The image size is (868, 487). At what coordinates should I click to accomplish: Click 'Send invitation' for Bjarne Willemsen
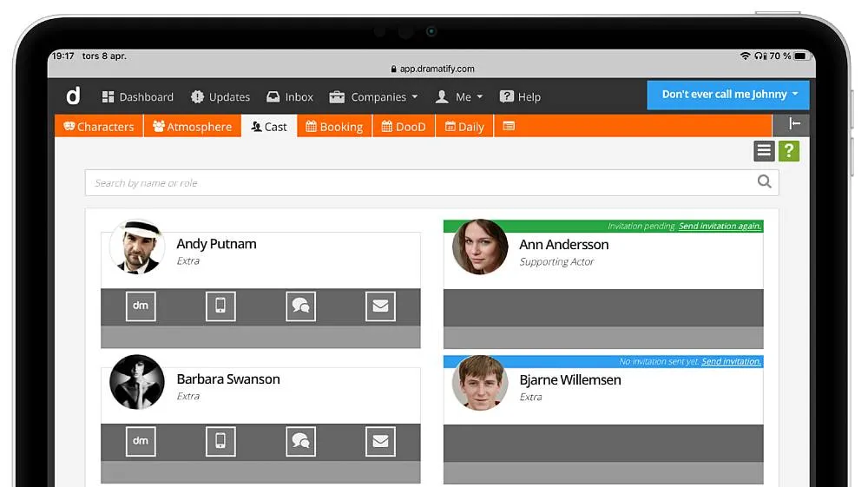tap(731, 361)
